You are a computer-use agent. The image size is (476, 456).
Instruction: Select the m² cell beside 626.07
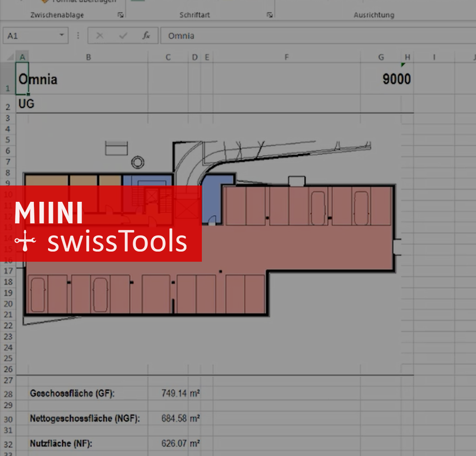click(x=195, y=443)
